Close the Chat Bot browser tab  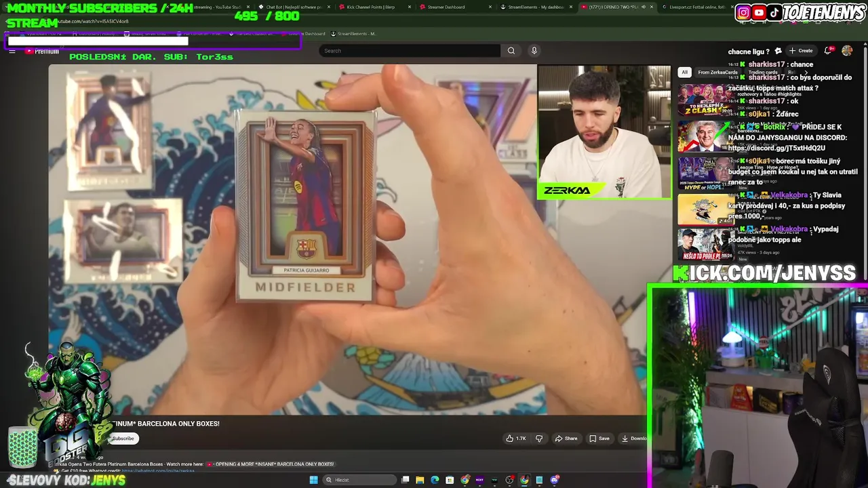tap(328, 7)
